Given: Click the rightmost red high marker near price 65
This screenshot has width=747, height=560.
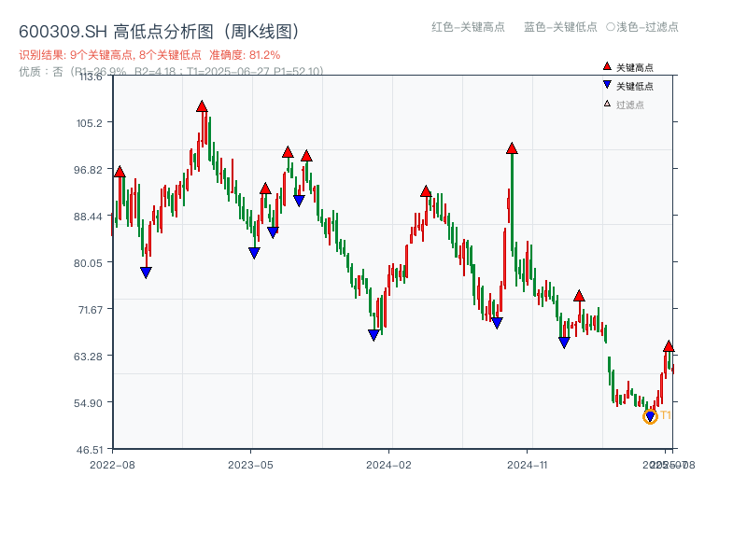Looking at the screenshot, I should (669, 345).
